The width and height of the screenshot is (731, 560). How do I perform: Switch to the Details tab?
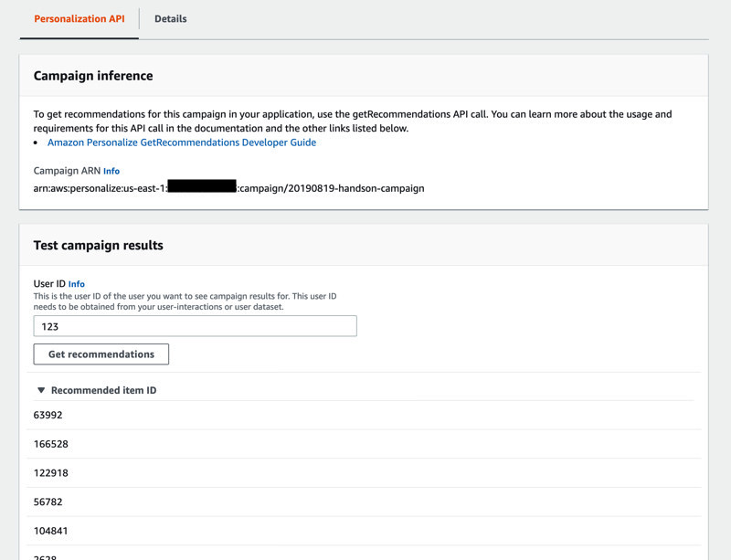170,18
